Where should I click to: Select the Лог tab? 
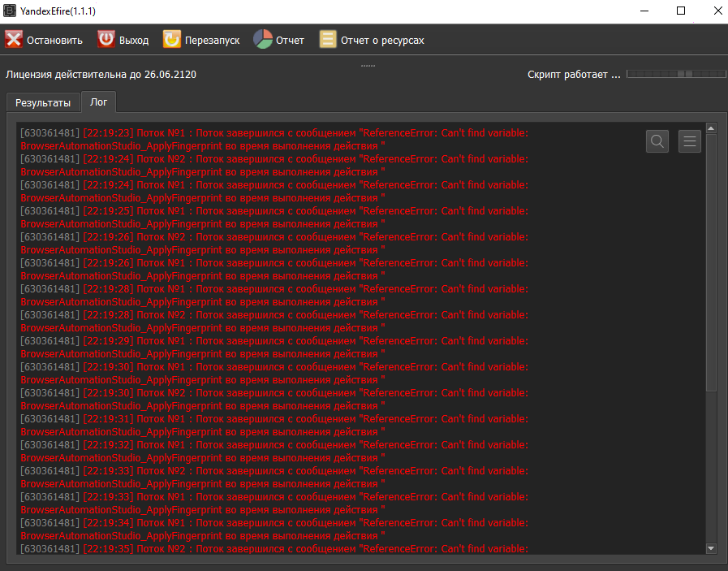pos(98,102)
